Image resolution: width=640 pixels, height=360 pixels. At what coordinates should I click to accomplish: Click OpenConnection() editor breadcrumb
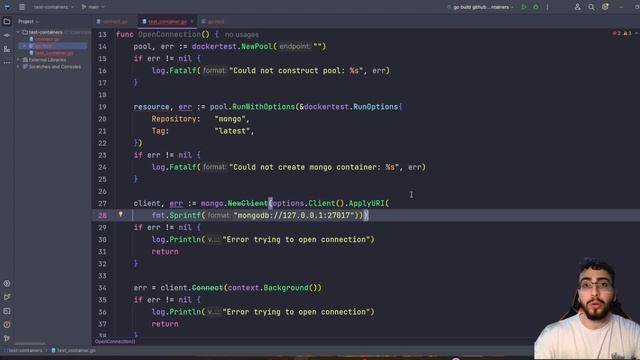(x=115, y=341)
